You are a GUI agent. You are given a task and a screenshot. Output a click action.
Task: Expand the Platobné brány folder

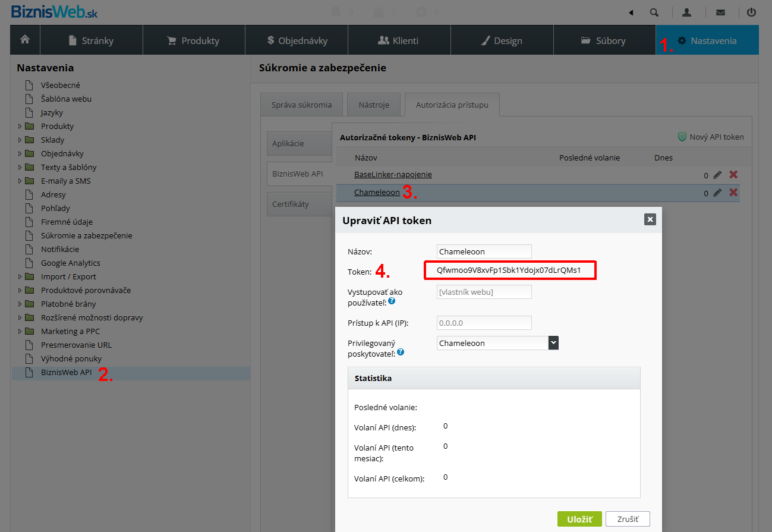[x=20, y=304]
